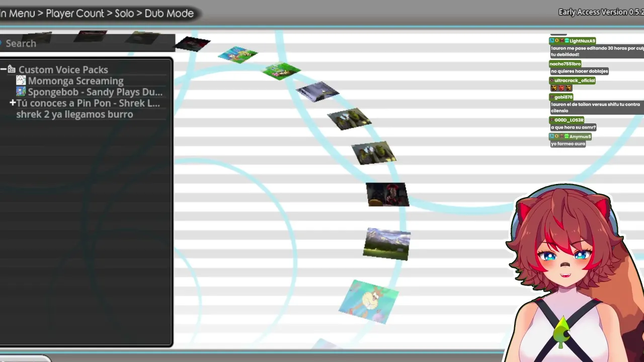The image size is (644, 362).
Task: Pick the two-ogres Shrek clip thumbnail
Action: click(349, 119)
